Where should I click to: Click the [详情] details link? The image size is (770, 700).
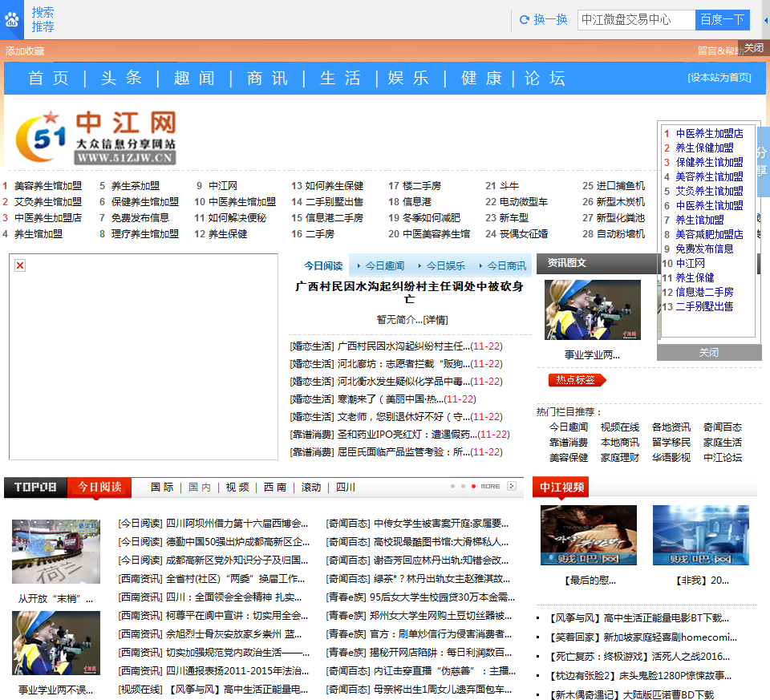[x=436, y=320]
